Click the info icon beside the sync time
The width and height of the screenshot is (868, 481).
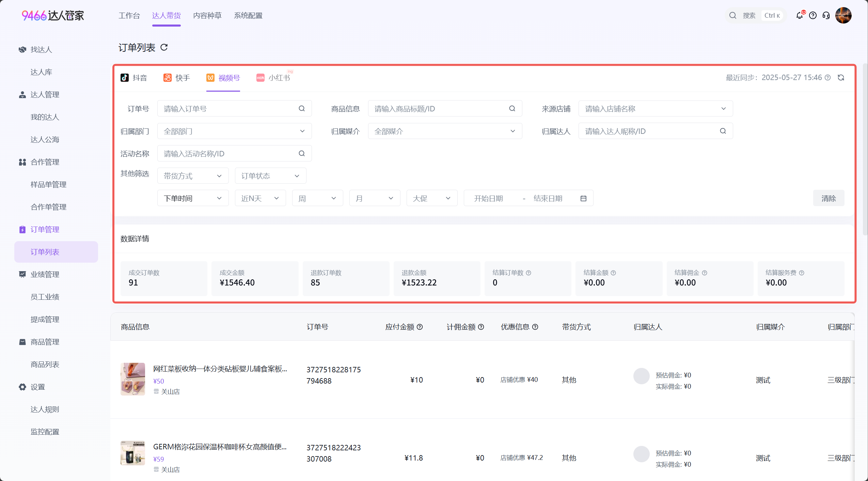827,78
